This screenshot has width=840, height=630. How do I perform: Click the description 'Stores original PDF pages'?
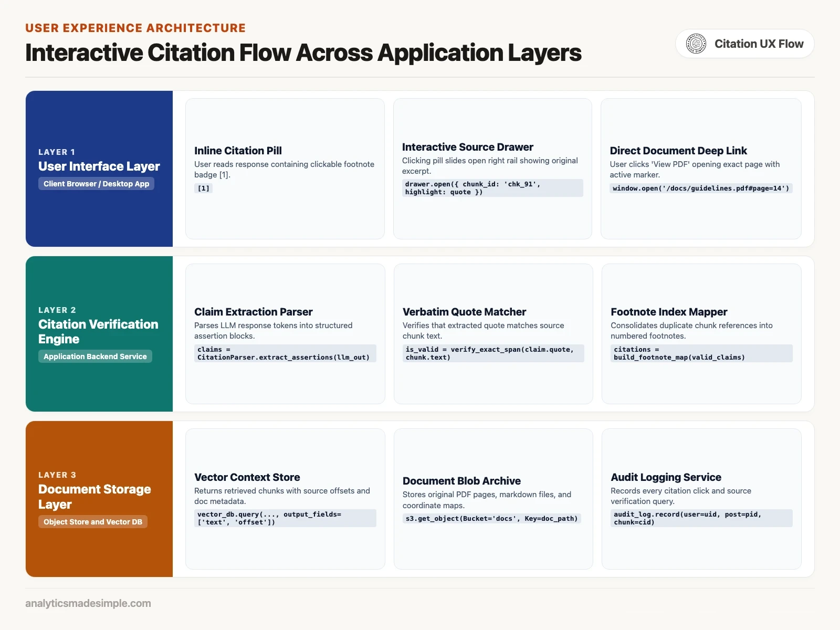tap(487, 500)
